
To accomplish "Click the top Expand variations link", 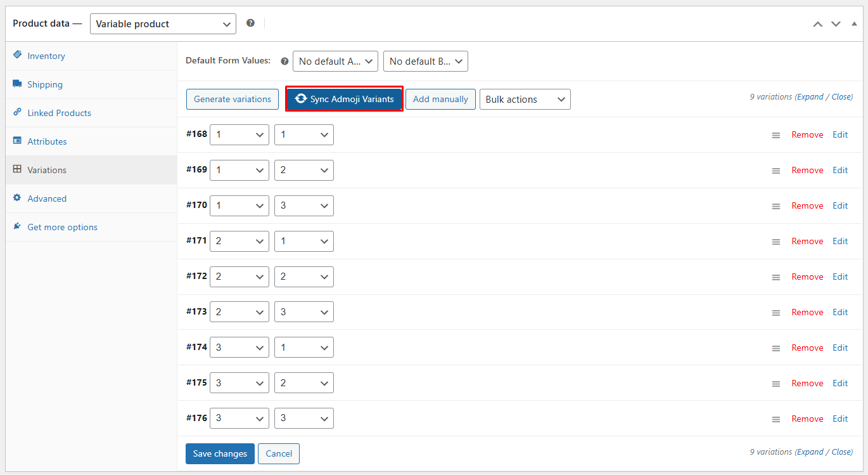I will coord(810,97).
